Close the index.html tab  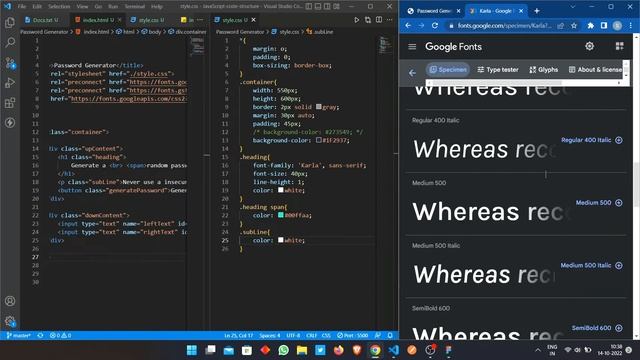coord(120,20)
